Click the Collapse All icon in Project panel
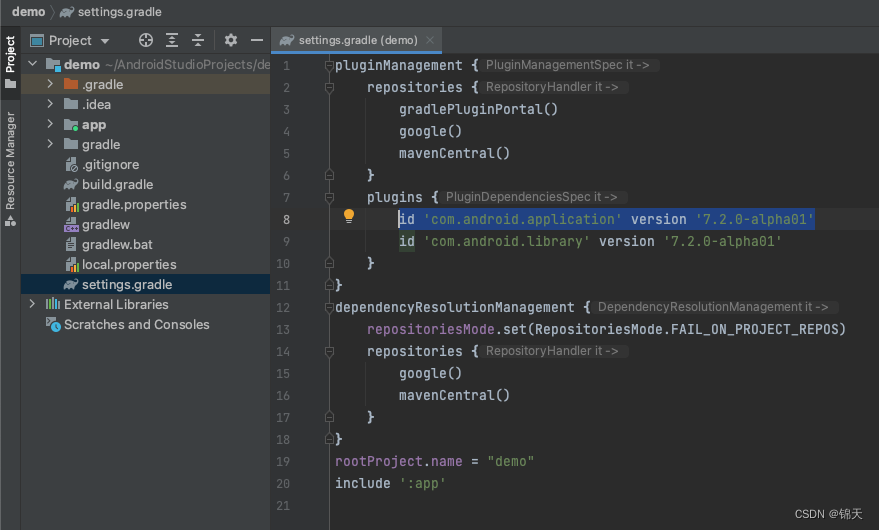Image resolution: width=879 pixels, height=530 pixels. (x=198, y=40)
